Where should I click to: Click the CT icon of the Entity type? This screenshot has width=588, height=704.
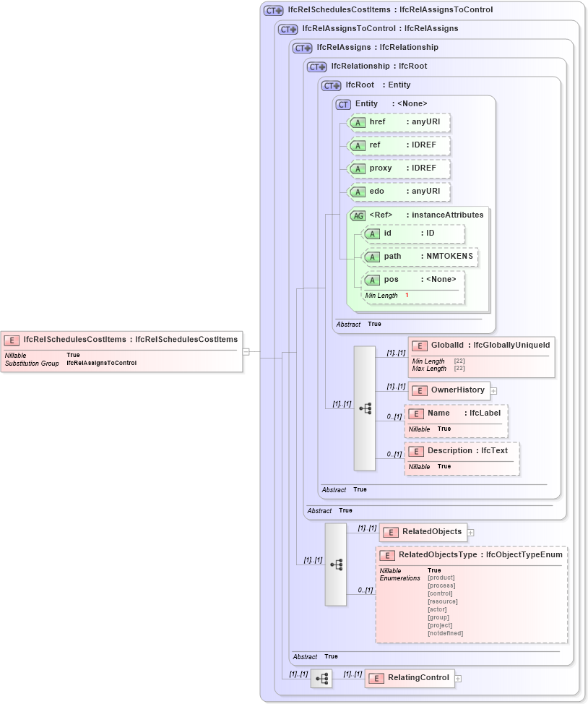point(343,104)
